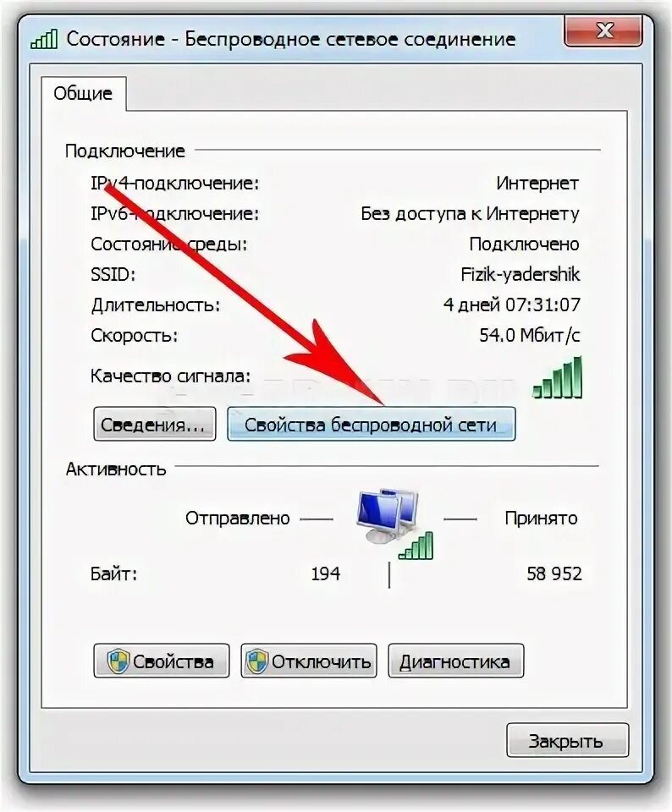The image size is (672, 812).
Task: Open the Общие tab
Action: (x=83, y=93)
